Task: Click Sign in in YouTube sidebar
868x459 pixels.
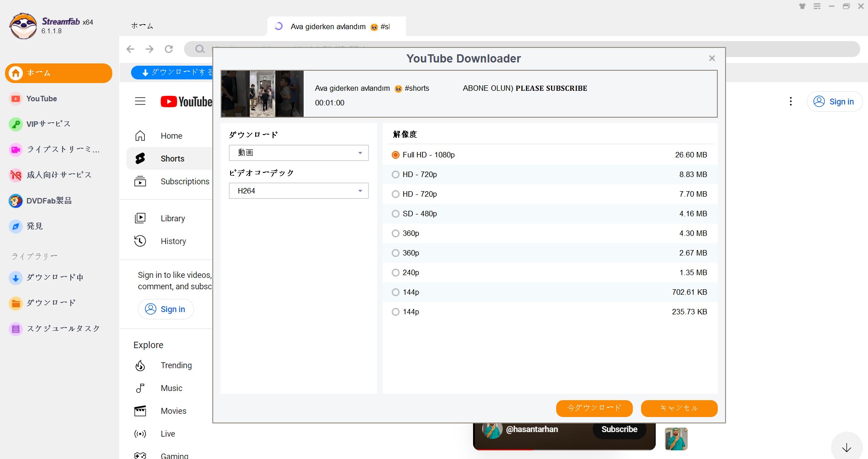Action: coord(166,309)
